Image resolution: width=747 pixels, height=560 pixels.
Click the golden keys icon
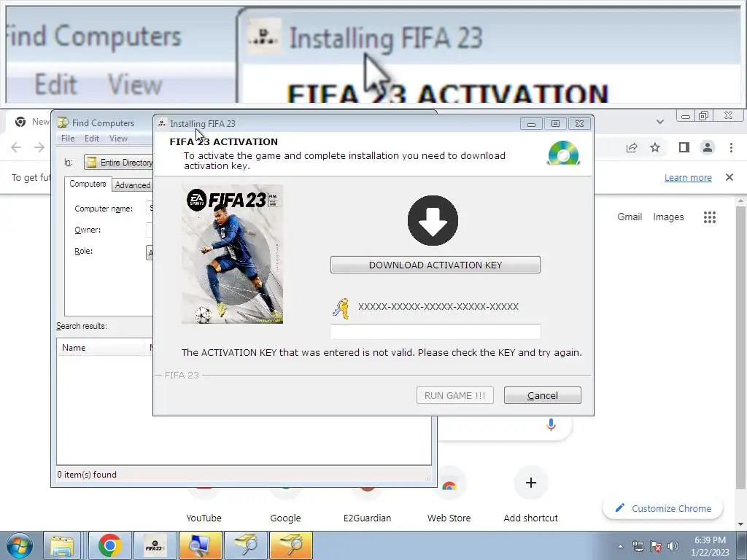[341, 308]
